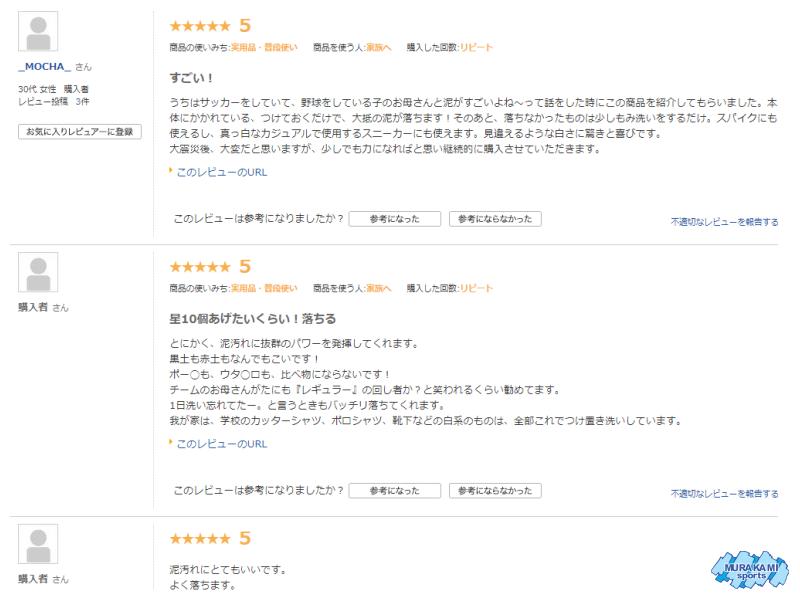Screen dimensions: 800x600
Task: Click _MOCHA_ reviewer avatar icon
Action: [x=38, y=33]
